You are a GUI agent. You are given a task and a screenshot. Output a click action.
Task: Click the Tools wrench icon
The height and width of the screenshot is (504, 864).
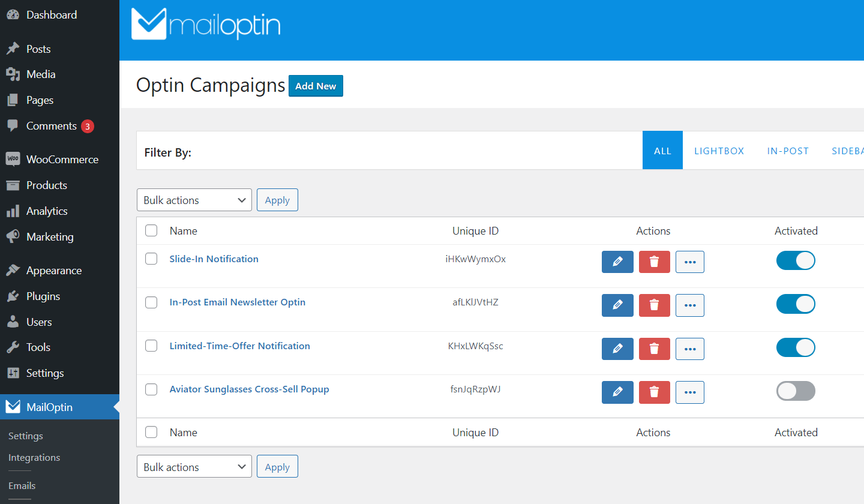click(13, 347)
